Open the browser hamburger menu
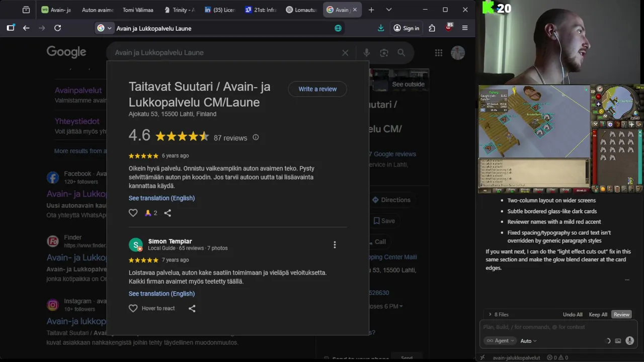644x362 pixels. (465, 28)
